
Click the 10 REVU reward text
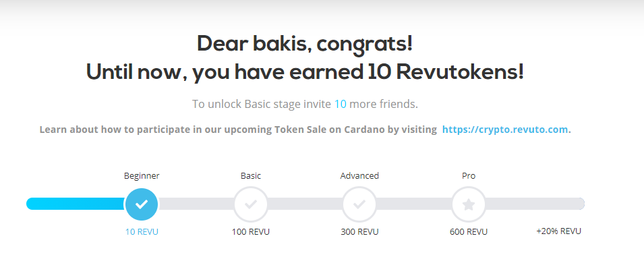(x=142, y=232)
